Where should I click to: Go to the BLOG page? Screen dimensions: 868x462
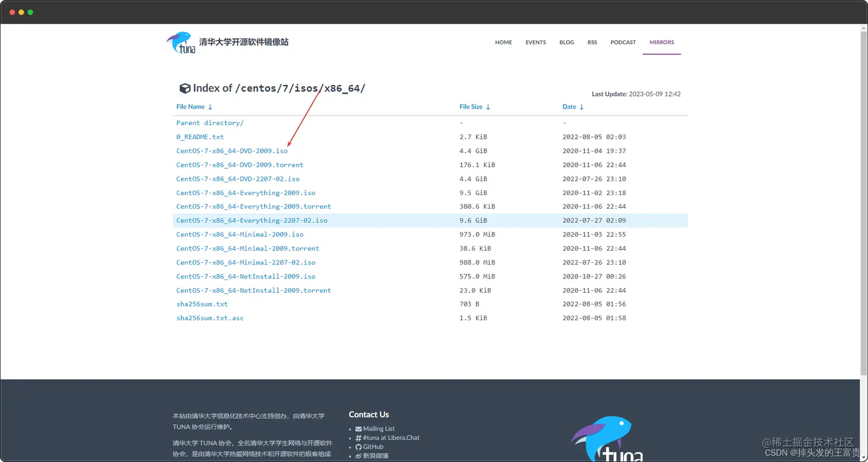pos(567,42)
